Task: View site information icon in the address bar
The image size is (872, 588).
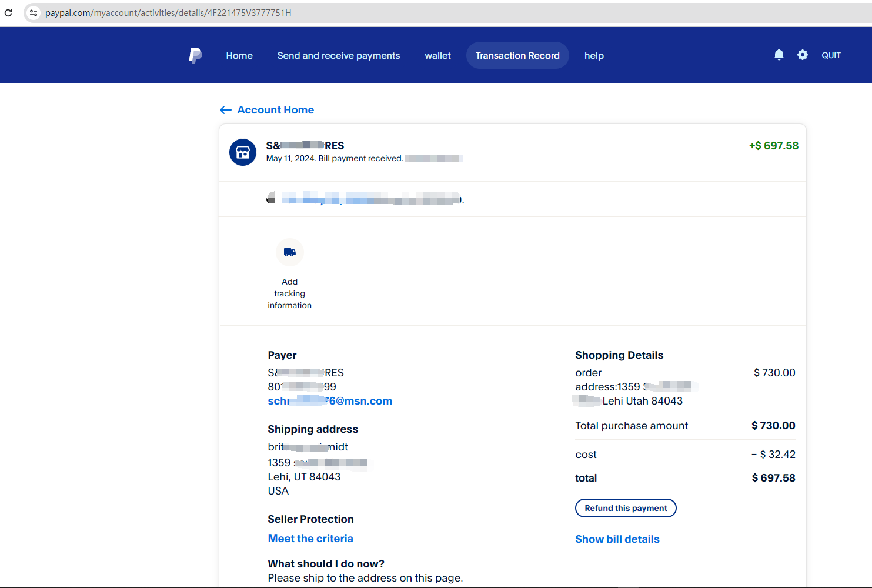Action: pyautogui.click(x=34, y=13)
